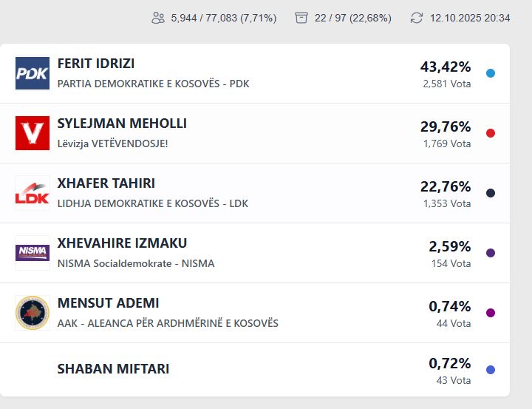Click the voters turnout people icon
This screenshot has width=532, height=409.
[158, 18]
